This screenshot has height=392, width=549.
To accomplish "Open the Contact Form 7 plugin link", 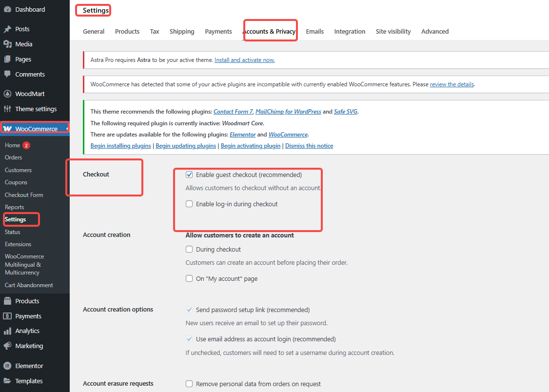I will pyautogui.click(x=233, y=112).
